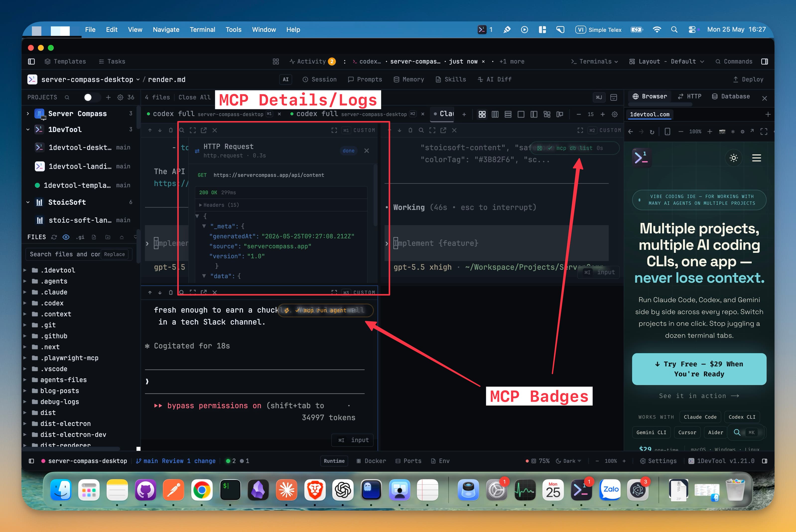The image size is (796, 532).
Task: Open the Memory tab
Action: (x=409, y=79)
